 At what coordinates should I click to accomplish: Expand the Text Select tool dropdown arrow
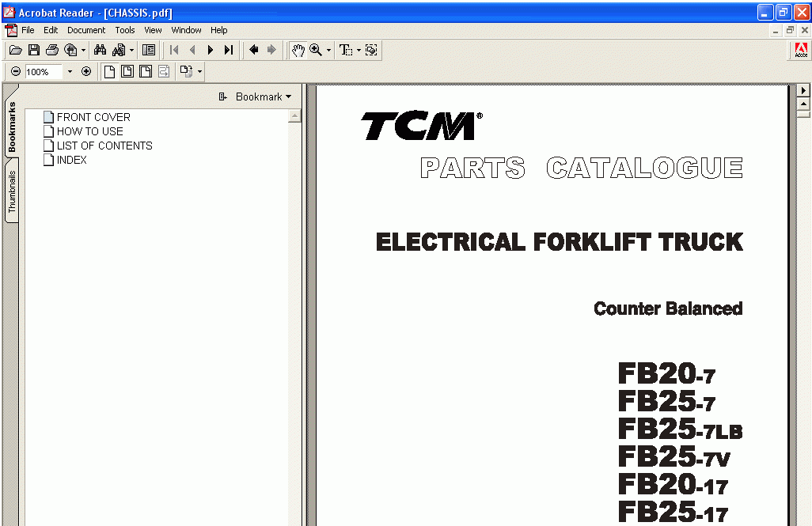359,50
